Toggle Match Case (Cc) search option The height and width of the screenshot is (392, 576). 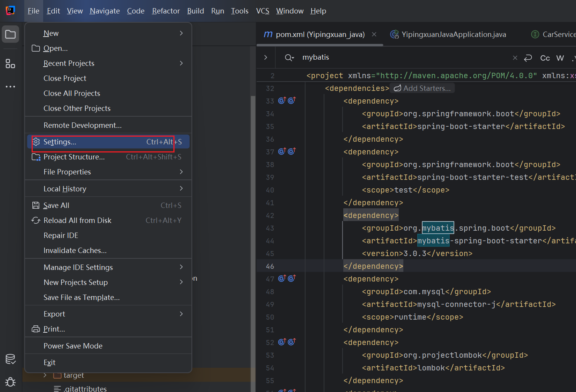pyautogui.click(x=545, y=58)
